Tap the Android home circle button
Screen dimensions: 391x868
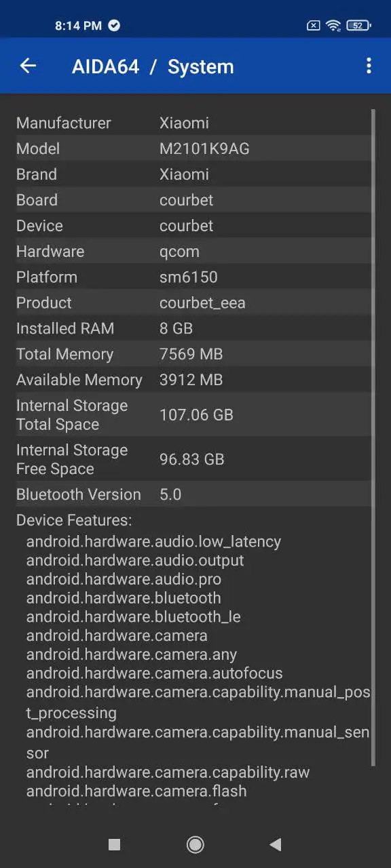click(x=195, y=844)
